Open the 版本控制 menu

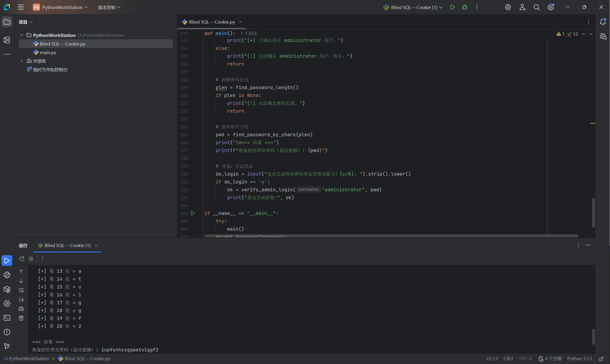pos(109,7)
